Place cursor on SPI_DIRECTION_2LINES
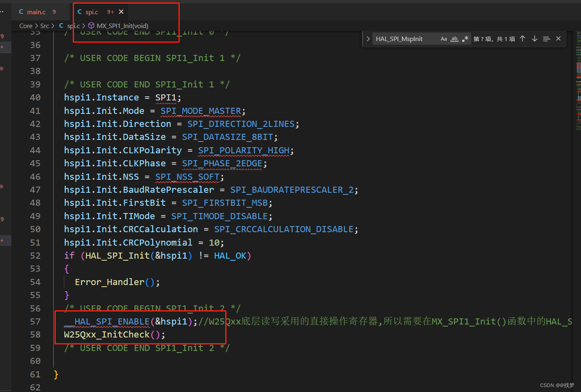This screenshot has height=392, width=581. tap(241, 124)
